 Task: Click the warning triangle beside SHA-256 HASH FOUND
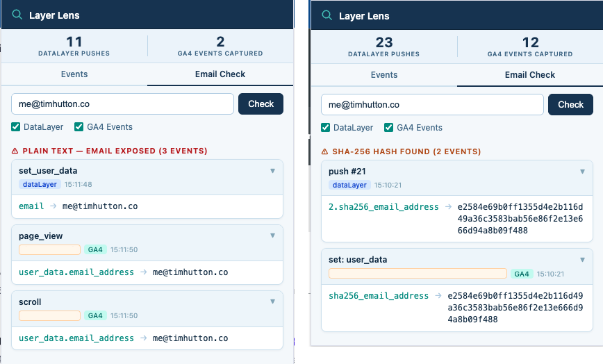click(x=324, y=152)
